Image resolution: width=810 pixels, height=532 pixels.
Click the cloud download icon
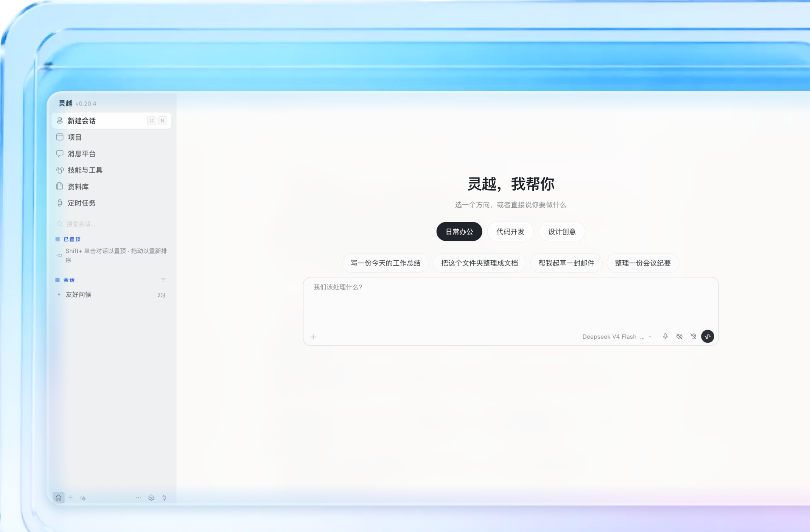pos(83,498)
